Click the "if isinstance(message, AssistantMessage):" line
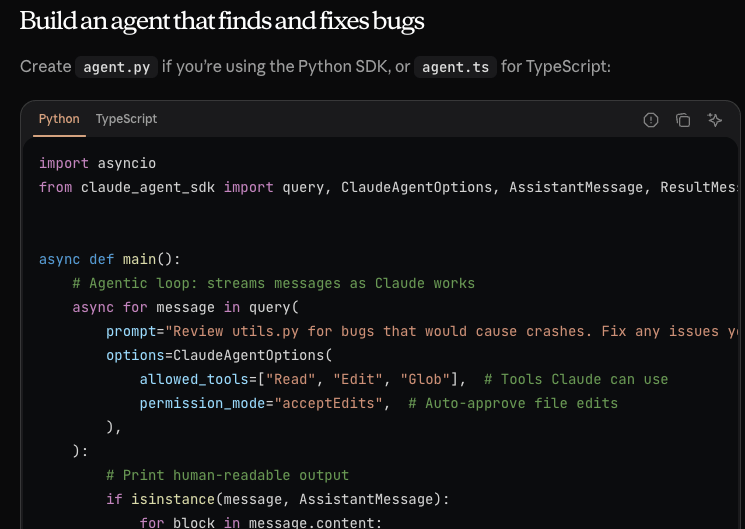The image size is (745, 529). [x=277, y=499]
